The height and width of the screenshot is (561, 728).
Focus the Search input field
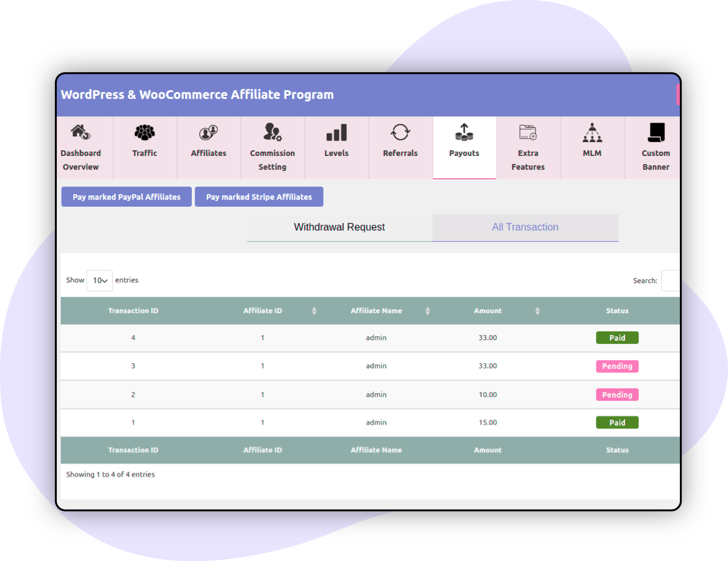(671, 280)
